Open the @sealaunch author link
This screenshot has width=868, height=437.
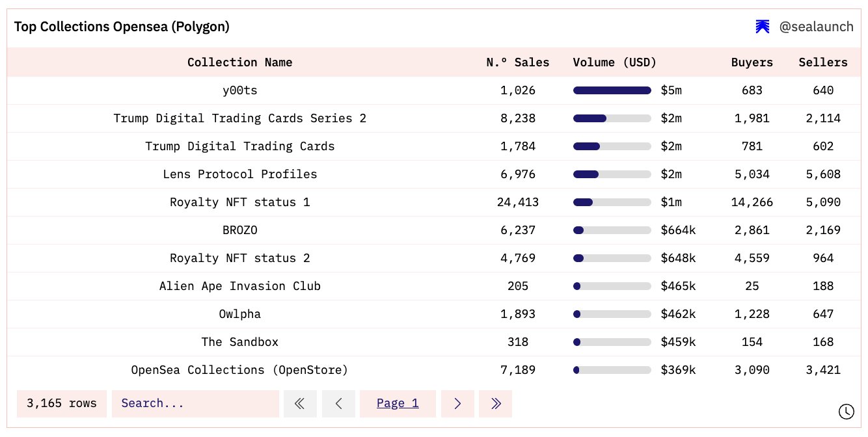point(817,27)
